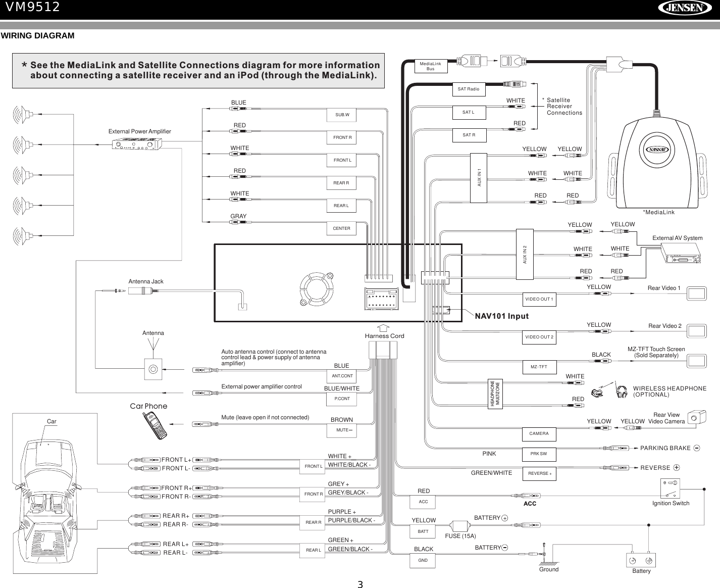Click the BLUE/WHITE wire label
Screen dimensions: 720x588
[x=342, y=388]
